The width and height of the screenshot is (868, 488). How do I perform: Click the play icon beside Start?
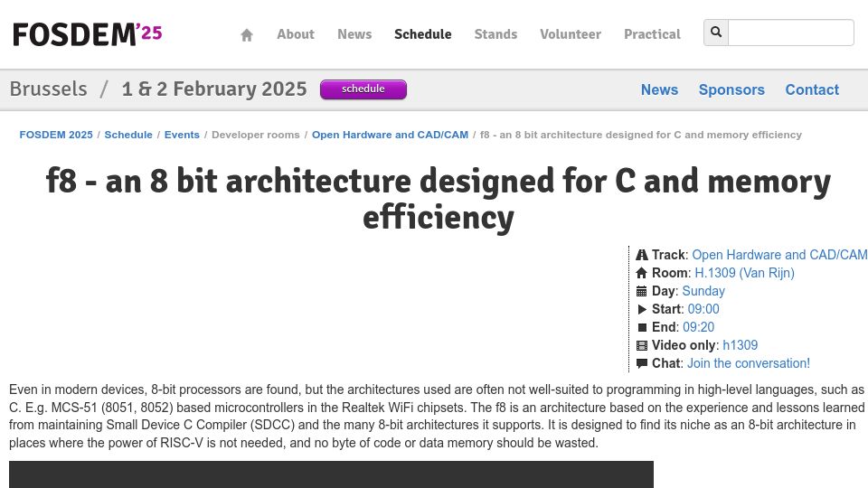[x=642, y=309]
